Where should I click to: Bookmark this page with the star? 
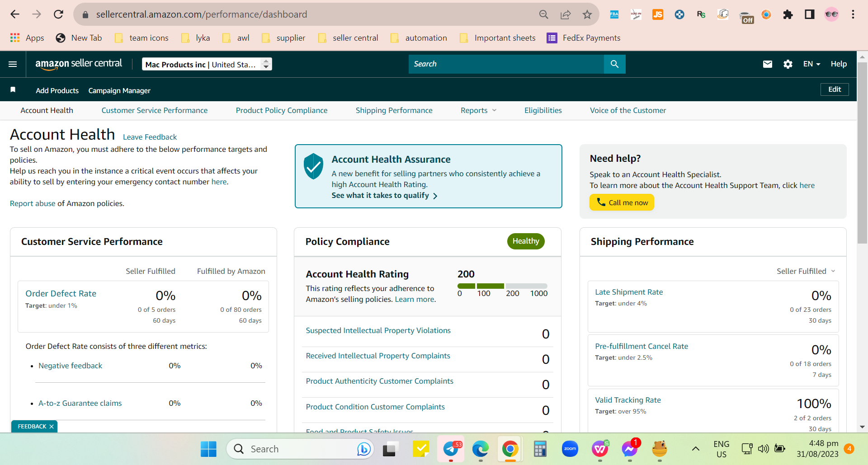coord(587,14)
